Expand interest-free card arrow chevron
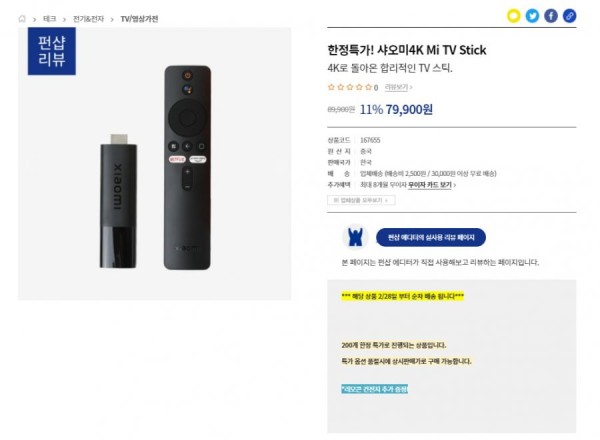This screenshot has width=600, height=440. click(x=455, y=185)
